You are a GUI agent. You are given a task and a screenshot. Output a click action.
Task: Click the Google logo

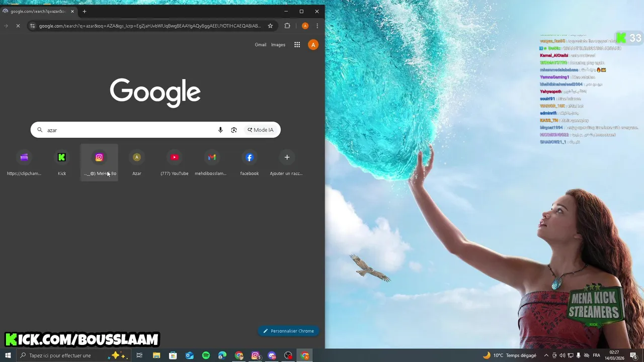(155, 93)
